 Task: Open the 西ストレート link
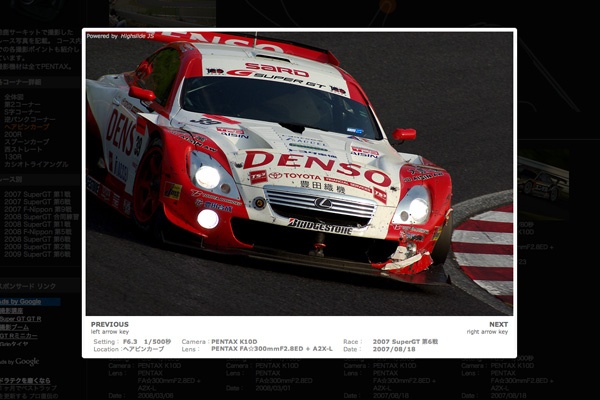click(24, 149)
